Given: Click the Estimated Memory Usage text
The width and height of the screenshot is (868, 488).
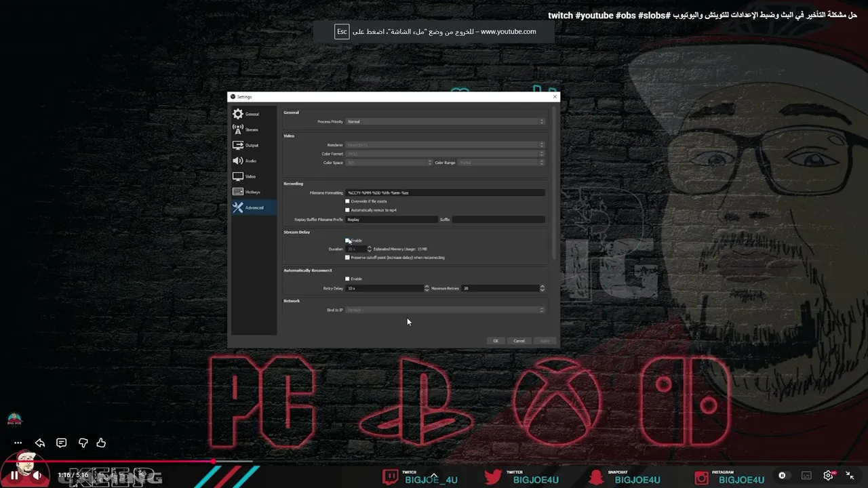Looking at the screenshot, I should pos(400,249).
